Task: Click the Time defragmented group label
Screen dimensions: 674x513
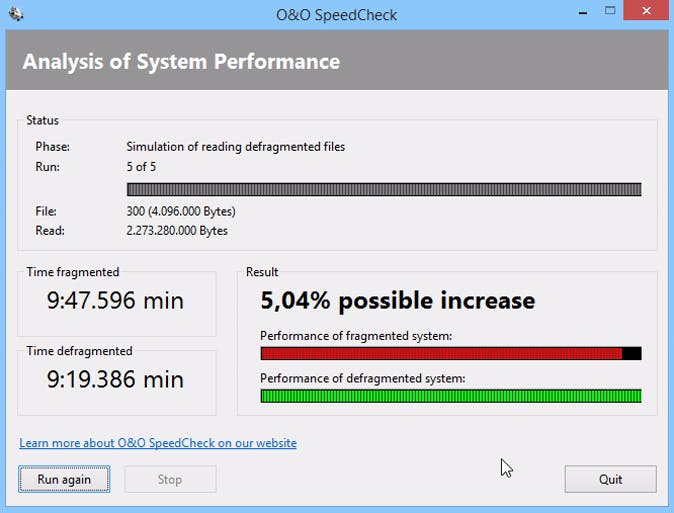Action: (x=79, y=351)
